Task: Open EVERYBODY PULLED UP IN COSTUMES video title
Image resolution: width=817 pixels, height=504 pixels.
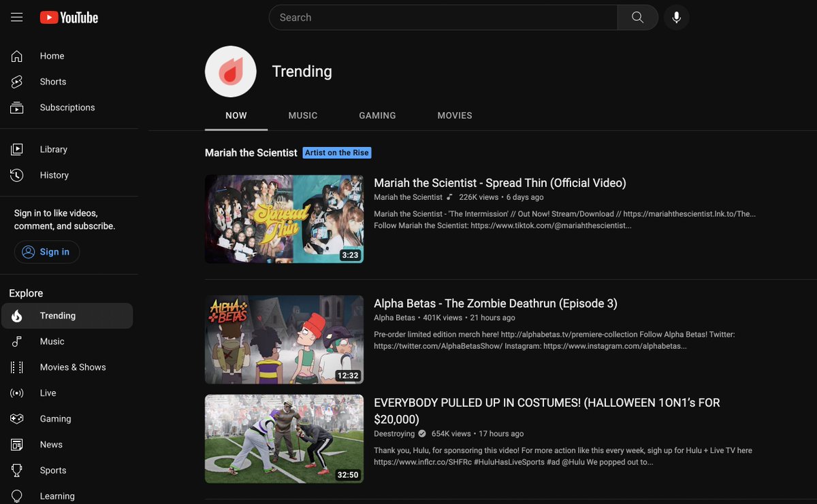Action: (x=547, y=411)
